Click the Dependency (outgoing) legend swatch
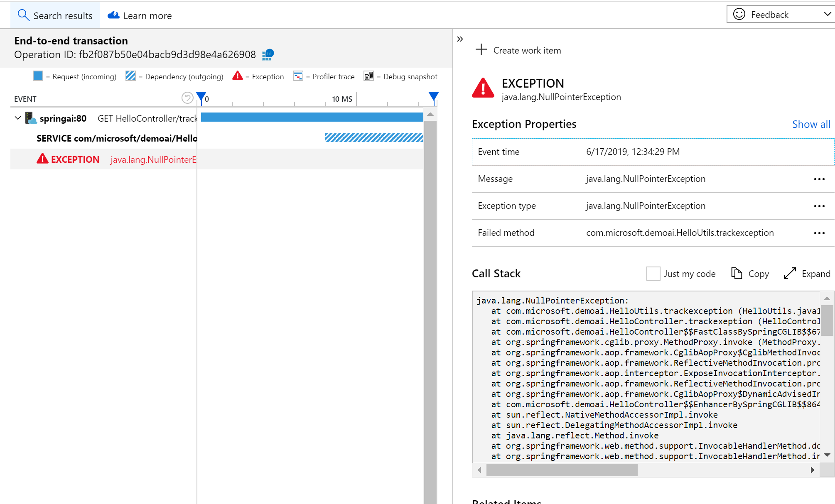This screenshot has height=504, width=835. 130,76
